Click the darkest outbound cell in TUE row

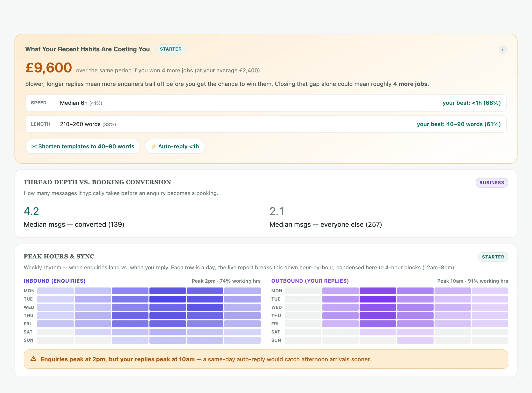pos(378,299)
